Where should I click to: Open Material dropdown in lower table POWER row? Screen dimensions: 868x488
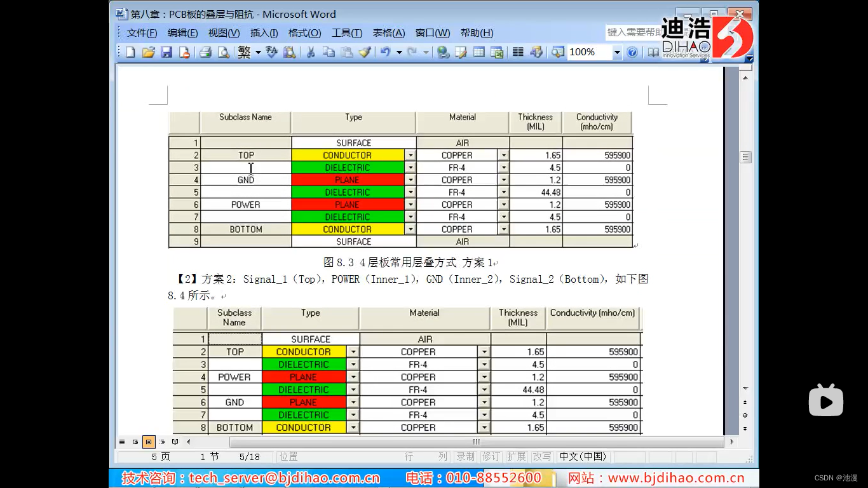pyautogui.click(x=484, y=377)
